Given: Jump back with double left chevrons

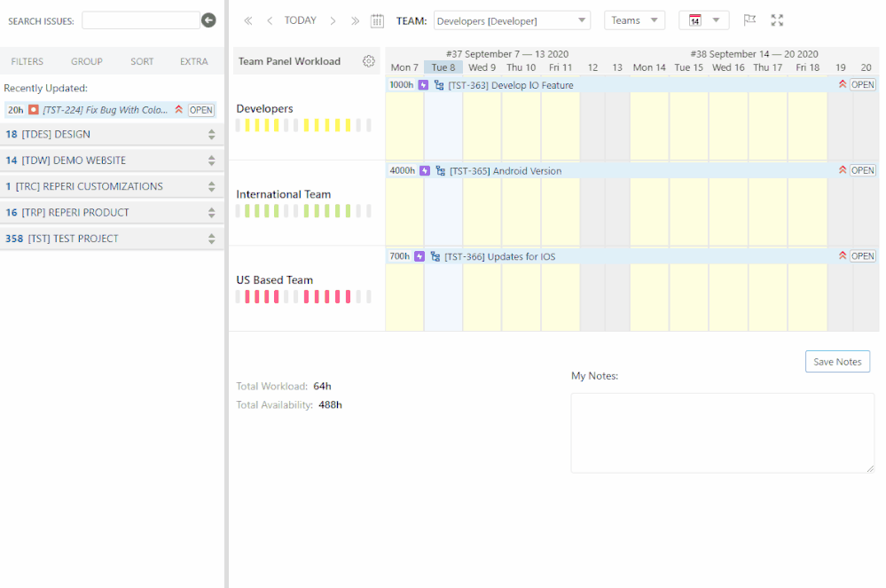Looking at the screenshot, I should (248, 21).
